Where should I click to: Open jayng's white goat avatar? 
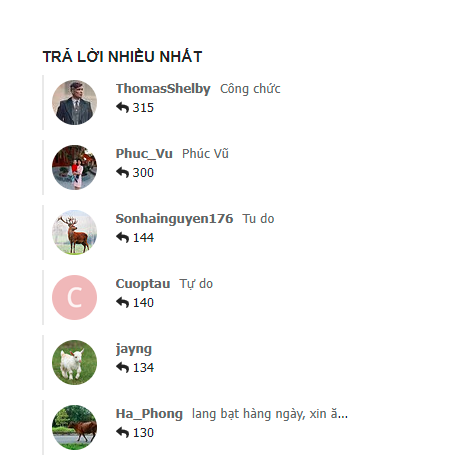[74, 362]
